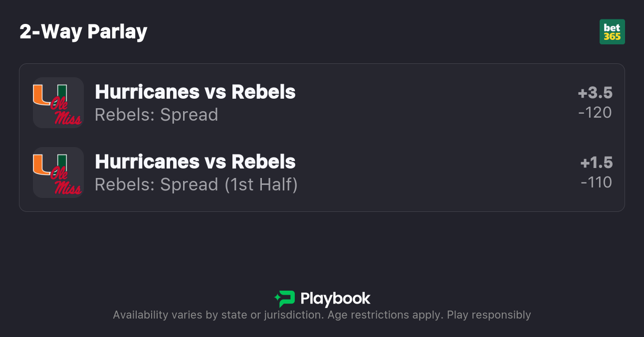Click the -120 odds value

(x=595, y=113)
